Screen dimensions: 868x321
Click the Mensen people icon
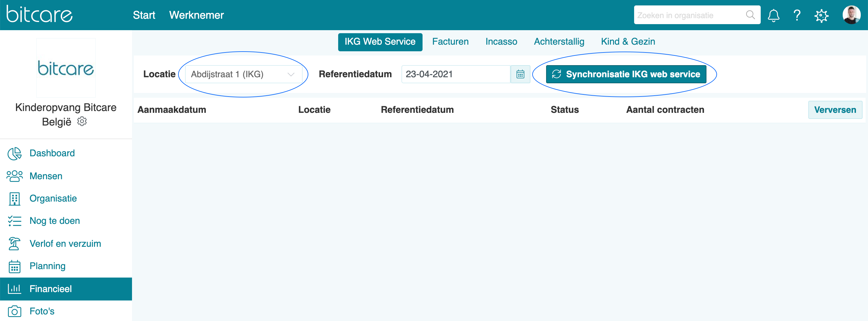pyautogui.click(x=14, y=176)
